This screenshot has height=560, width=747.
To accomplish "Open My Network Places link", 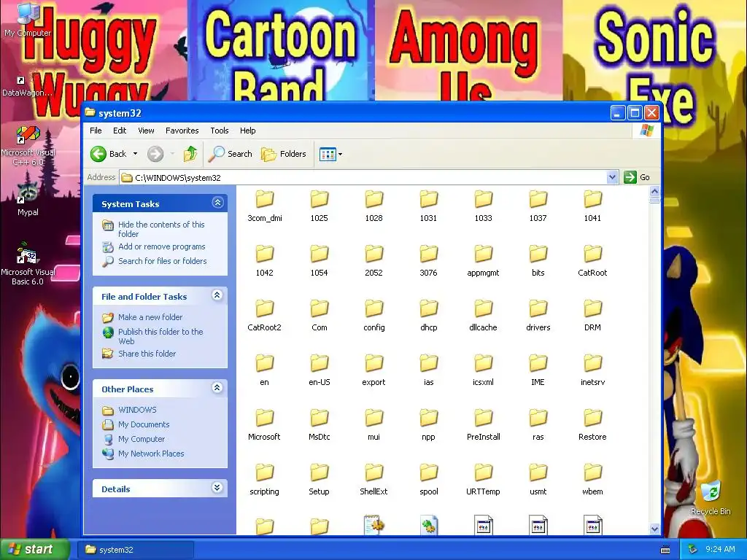I will point(151,454).
